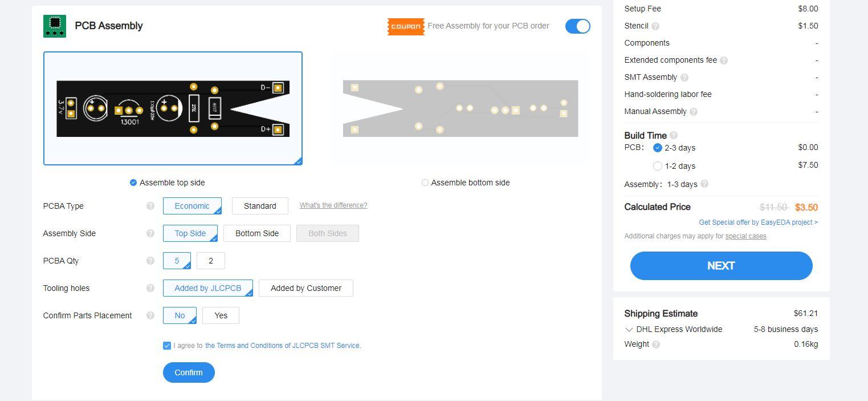The height and width of the screenshot is (401, 868).
Task: Click the Free Assembly for your PCB order text
Action: click(x=488, y=26)
